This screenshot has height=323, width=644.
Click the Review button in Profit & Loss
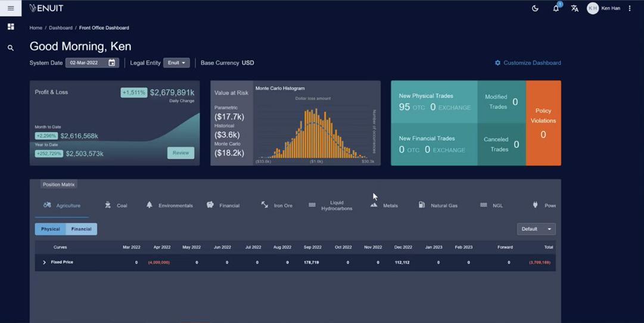point(181,153)
